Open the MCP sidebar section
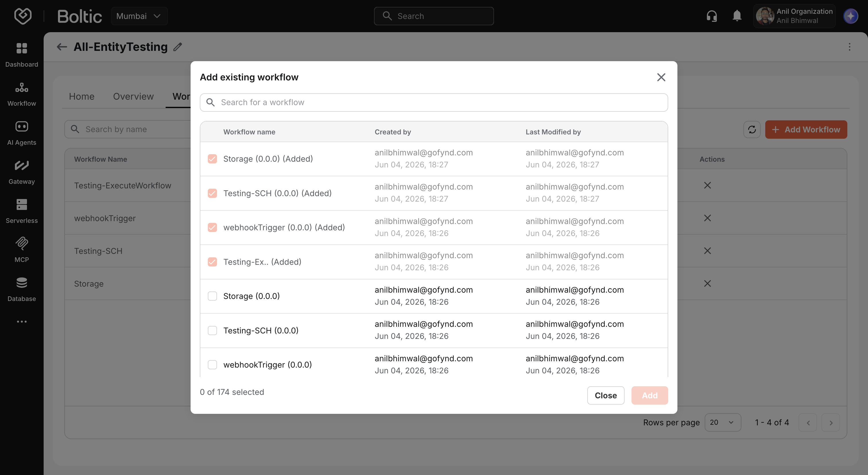Screen dimensions: 868x475 (22, 250)
